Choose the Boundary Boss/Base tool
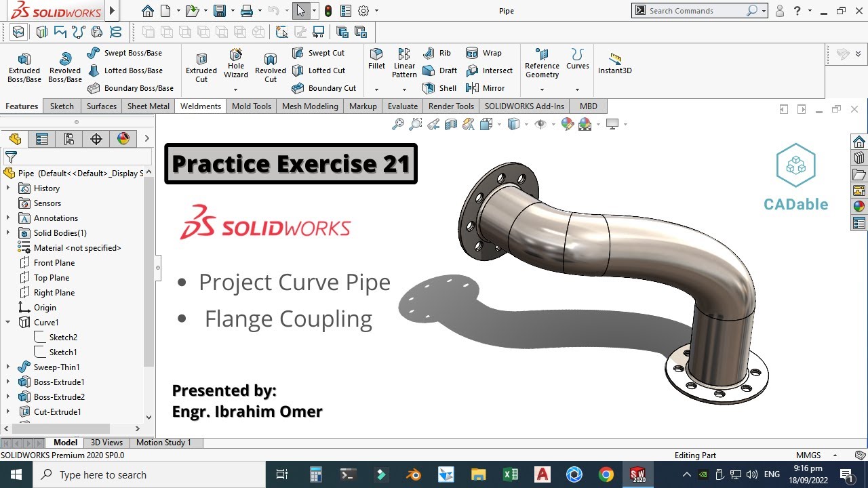The width and height of the screenshot is (868, 488). coord(130,88)
